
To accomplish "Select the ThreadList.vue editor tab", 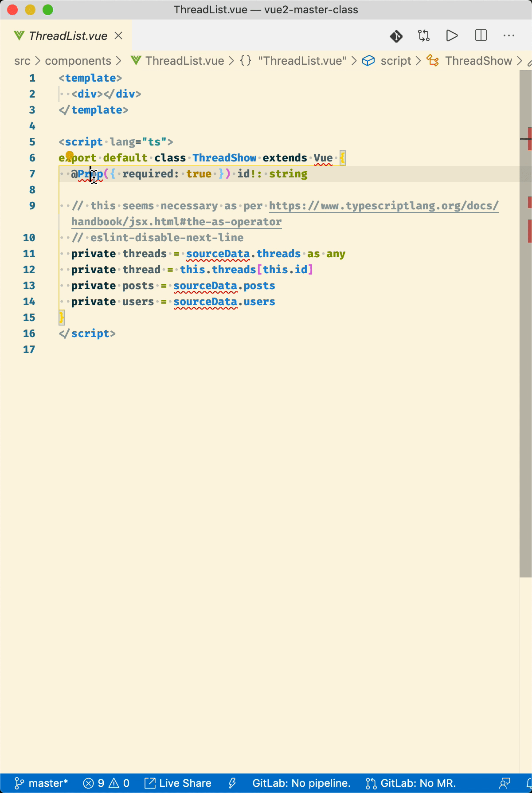I will (x=66, y=36).
